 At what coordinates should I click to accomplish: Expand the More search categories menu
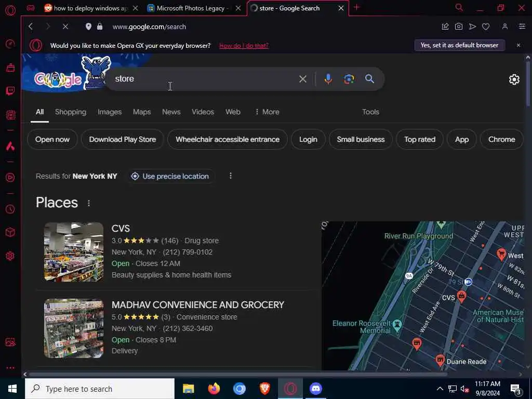[268, 112]
